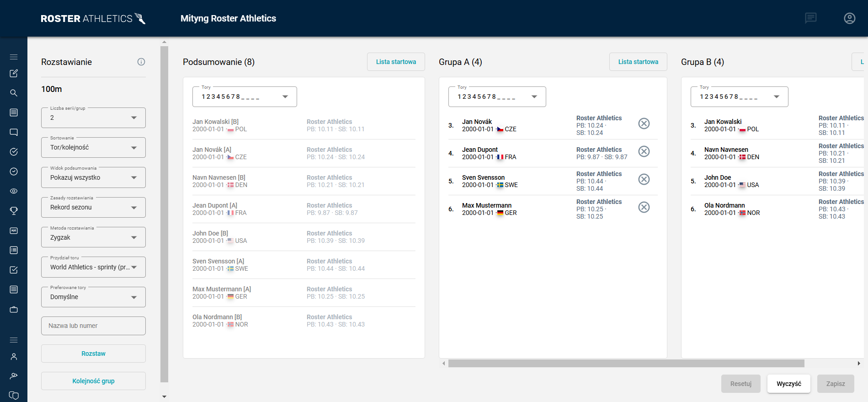Open Lista startowa for Podsumowanie

[396, 62]
